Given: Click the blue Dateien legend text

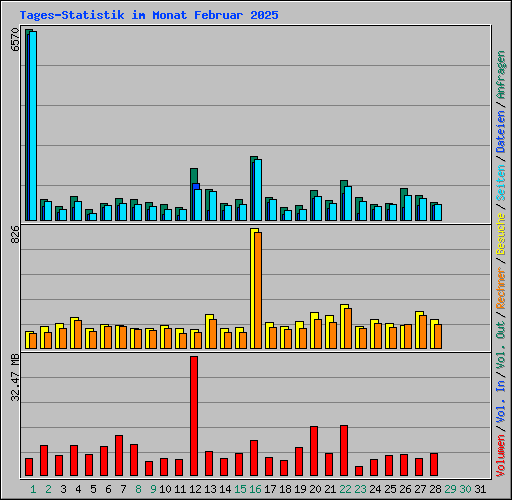Looking at the screenshot, I should coord(501,132).
